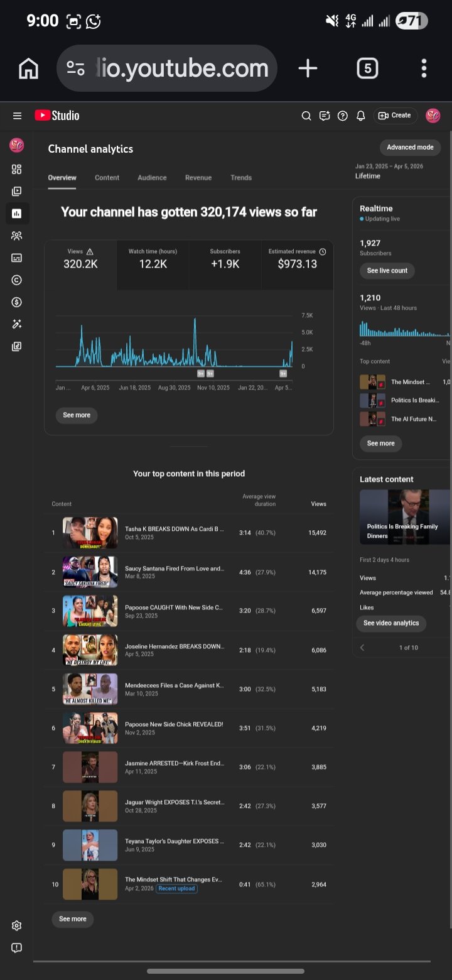
Task: Click See live count button
Action: coord(387,271)
